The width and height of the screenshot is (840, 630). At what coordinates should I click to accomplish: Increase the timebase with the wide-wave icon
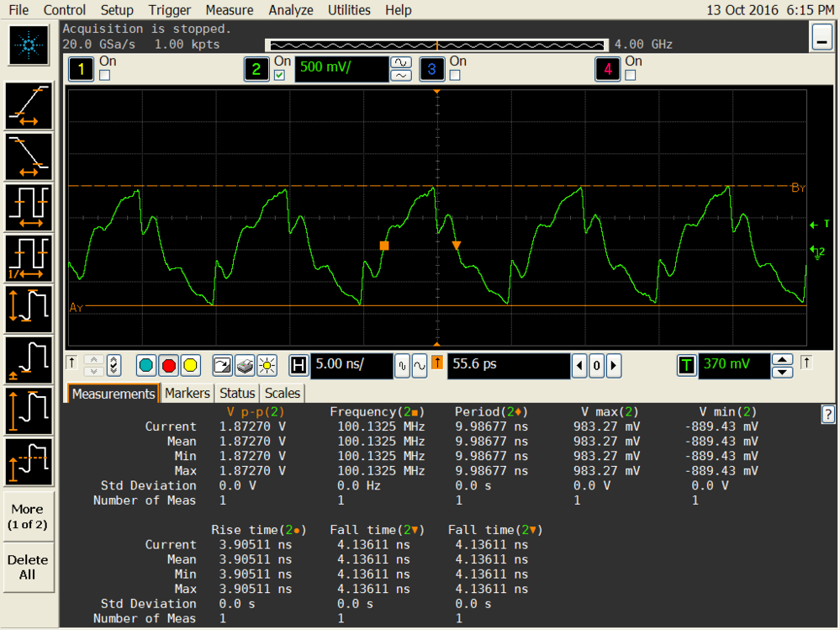pos(420,366)
